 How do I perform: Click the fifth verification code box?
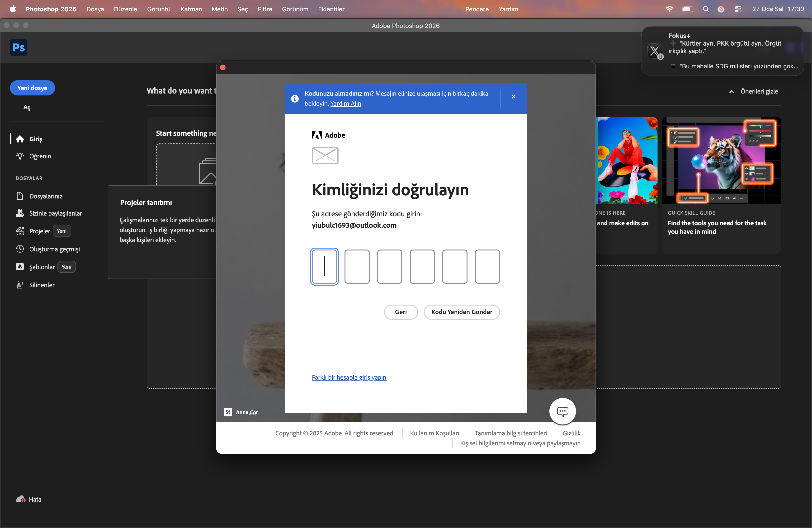click(455, 267)
